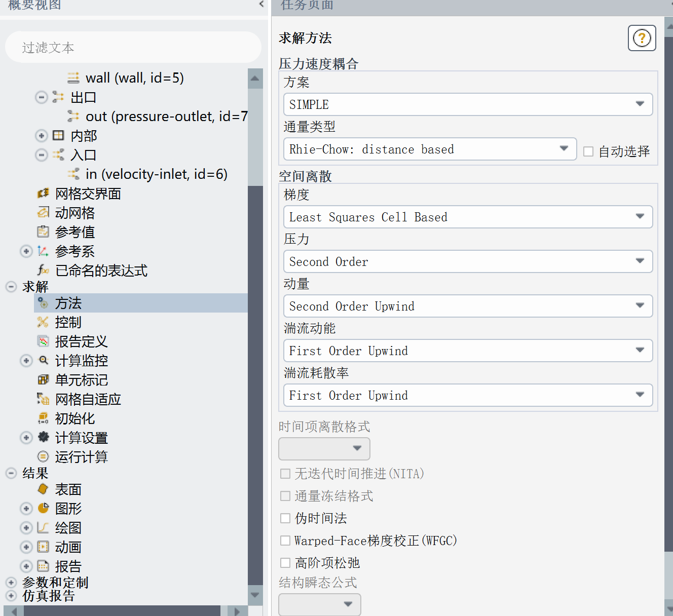Collapse the 入口 tree node
Viewport: 673px width, 616px height.
(42, 155)
